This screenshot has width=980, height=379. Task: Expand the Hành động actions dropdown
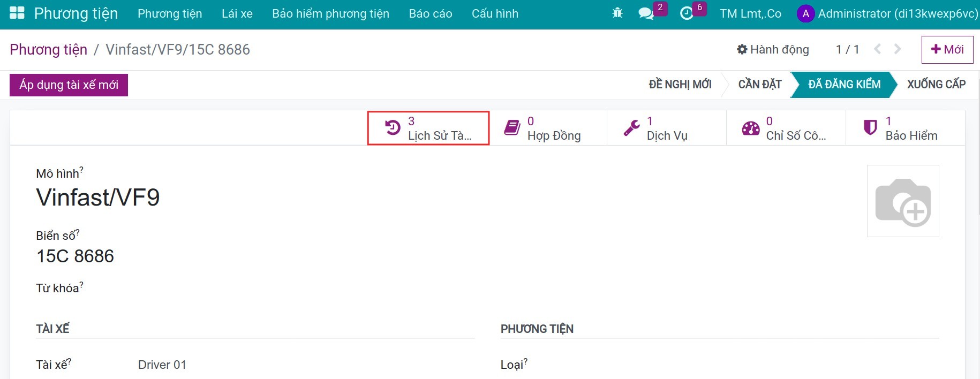click(x=773, y=49)
